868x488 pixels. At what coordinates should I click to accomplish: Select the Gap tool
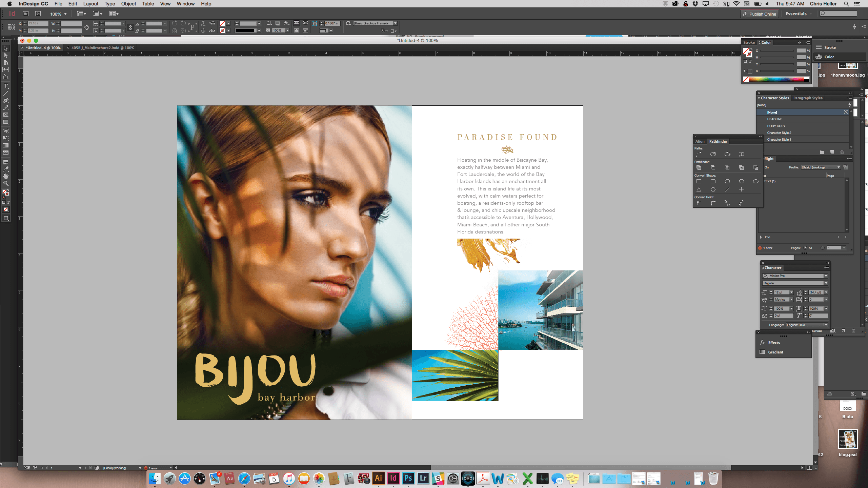[x=6, y=69]
